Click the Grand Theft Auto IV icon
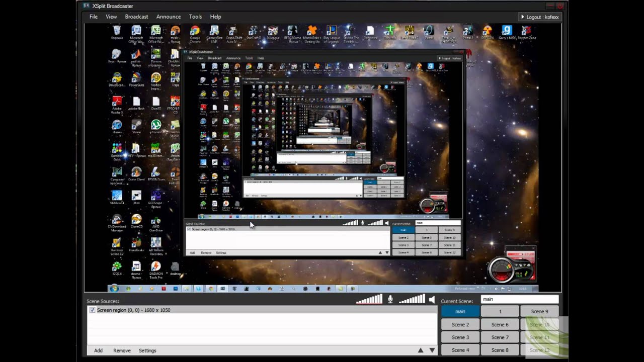 click(x=234, y=35)
